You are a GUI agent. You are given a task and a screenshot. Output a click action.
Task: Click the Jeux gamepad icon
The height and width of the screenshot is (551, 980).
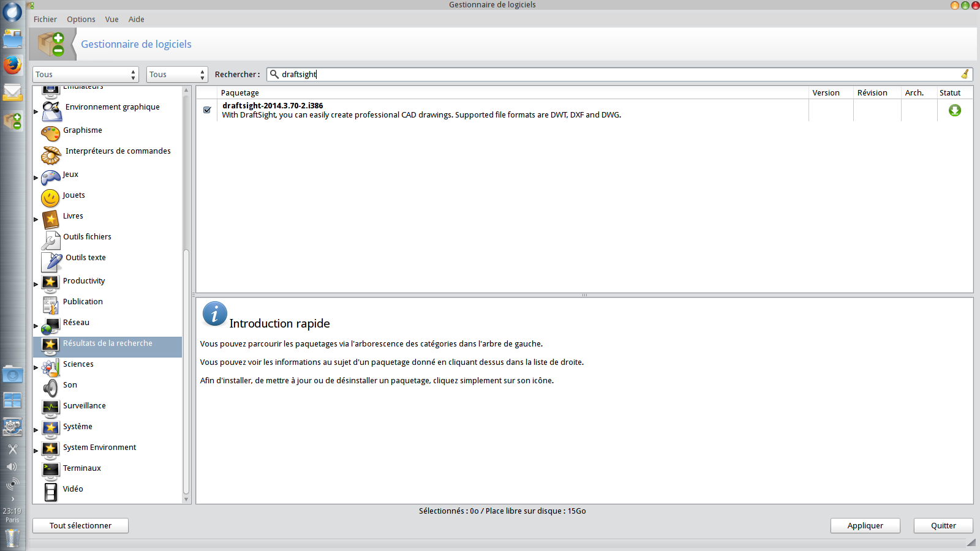(x=50, y=178)
